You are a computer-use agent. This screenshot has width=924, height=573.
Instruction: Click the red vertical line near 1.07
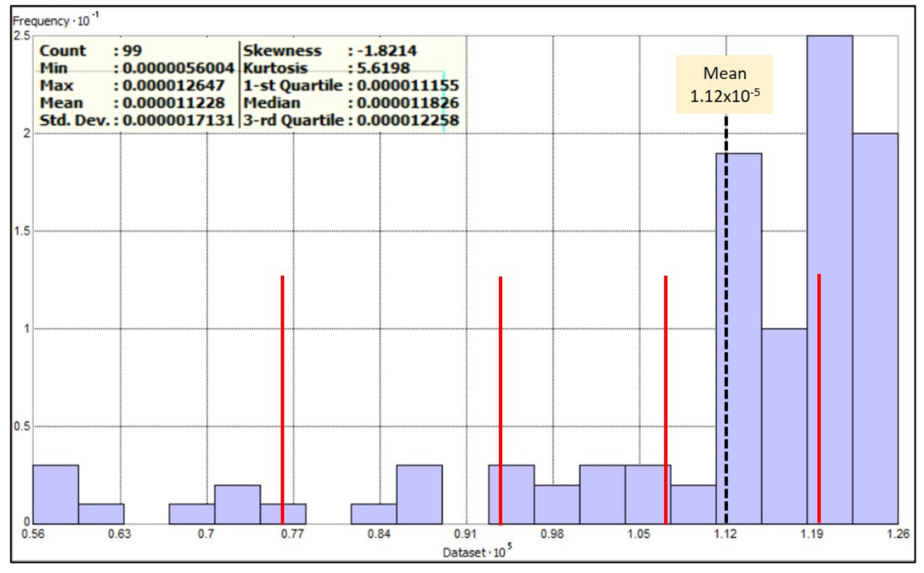point(666,379)
